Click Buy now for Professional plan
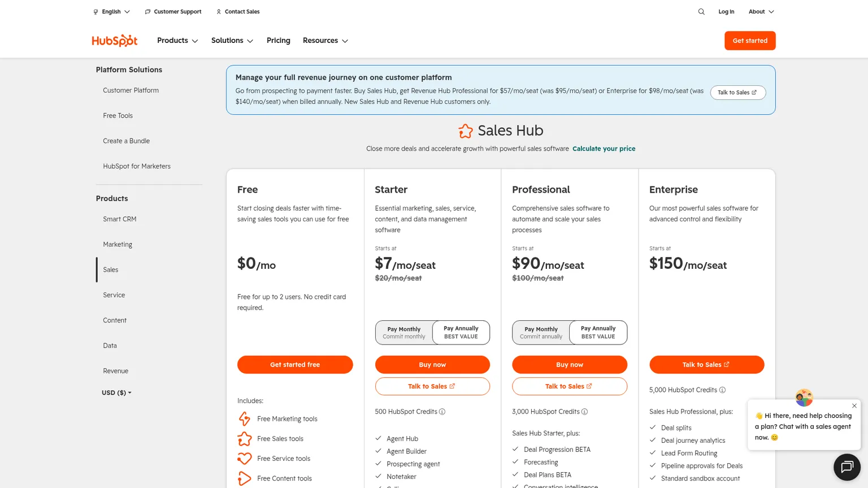The height and width of the screenshot is (488, 868). [570, 365]
